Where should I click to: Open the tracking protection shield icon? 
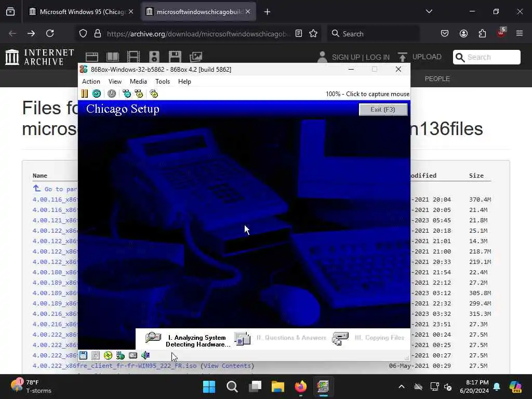pyautogui.click(x=83, y=33)
